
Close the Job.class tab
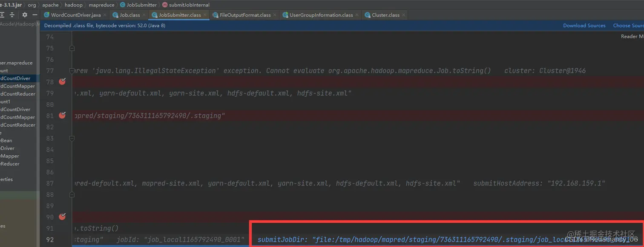point(144,15)
